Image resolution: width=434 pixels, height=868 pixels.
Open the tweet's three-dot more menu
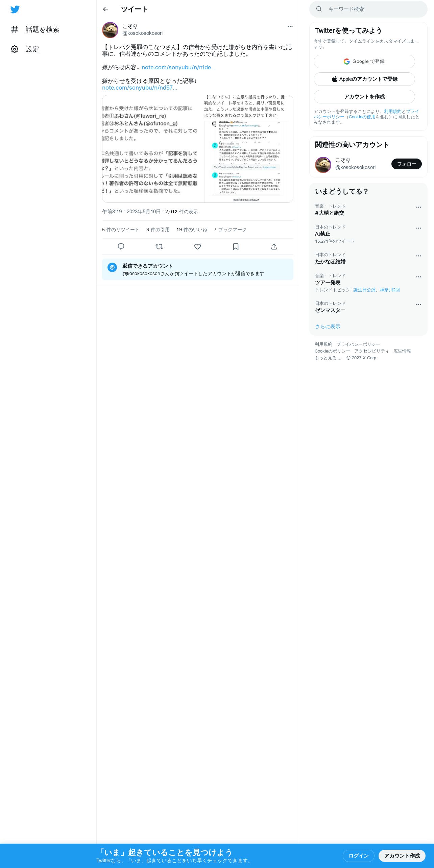point(290,26)
